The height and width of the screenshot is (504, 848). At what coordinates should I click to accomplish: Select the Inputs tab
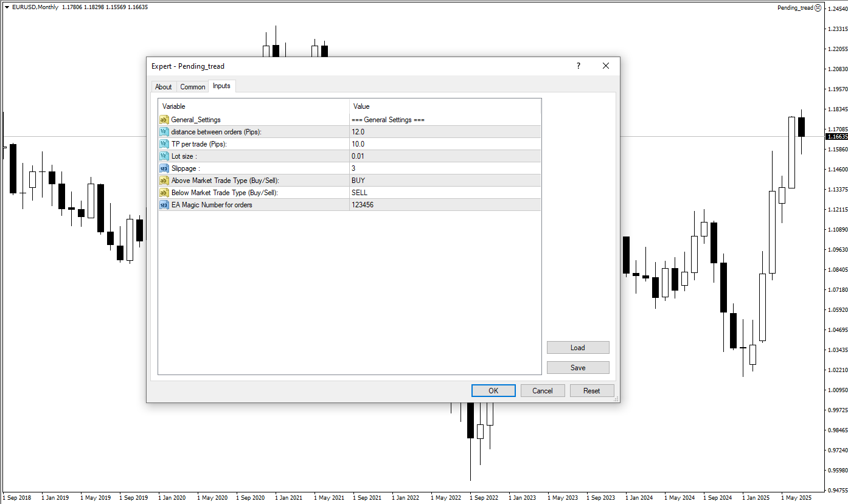point(221,86)
